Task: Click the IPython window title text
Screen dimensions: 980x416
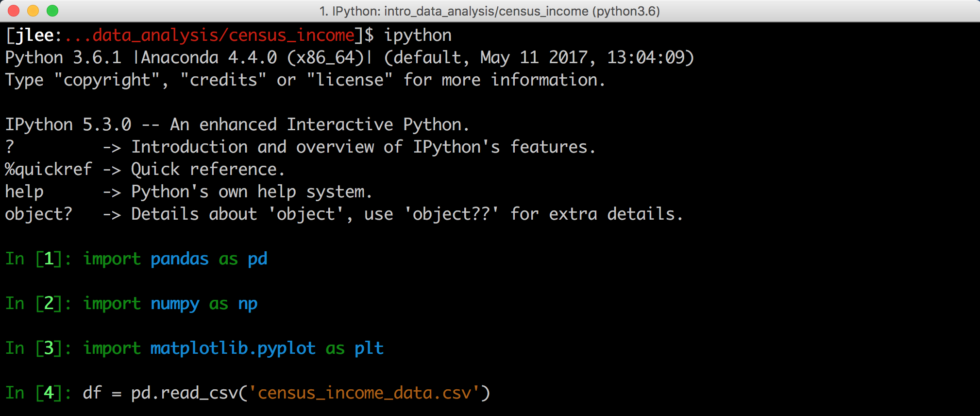Action: [x=490, y=11]
